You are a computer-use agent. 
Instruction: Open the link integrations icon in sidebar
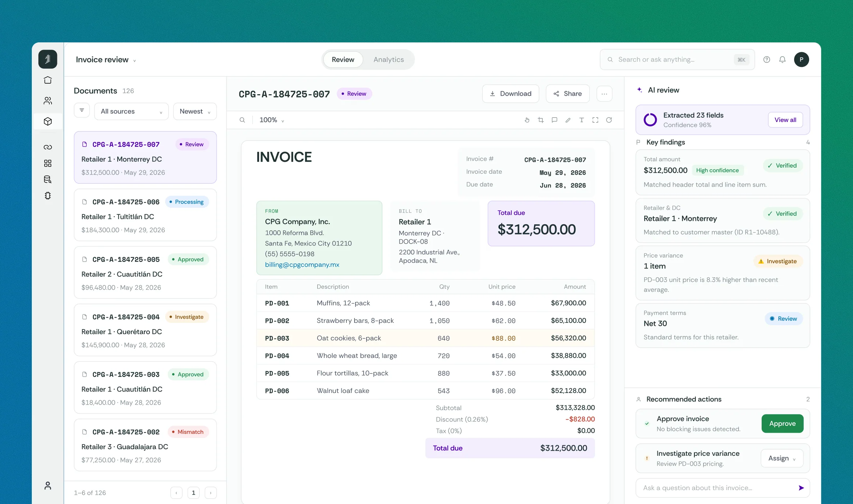click(x=48, y=147)
